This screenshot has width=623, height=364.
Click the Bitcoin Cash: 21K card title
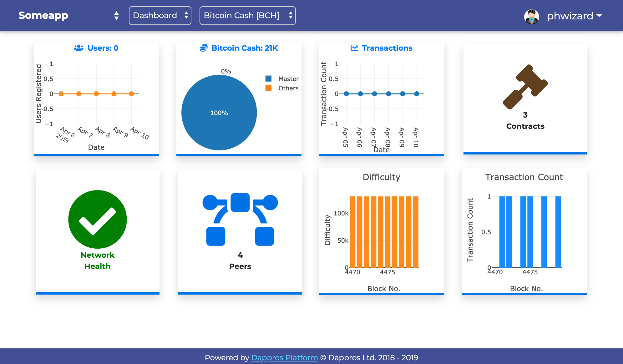[239, 48]
